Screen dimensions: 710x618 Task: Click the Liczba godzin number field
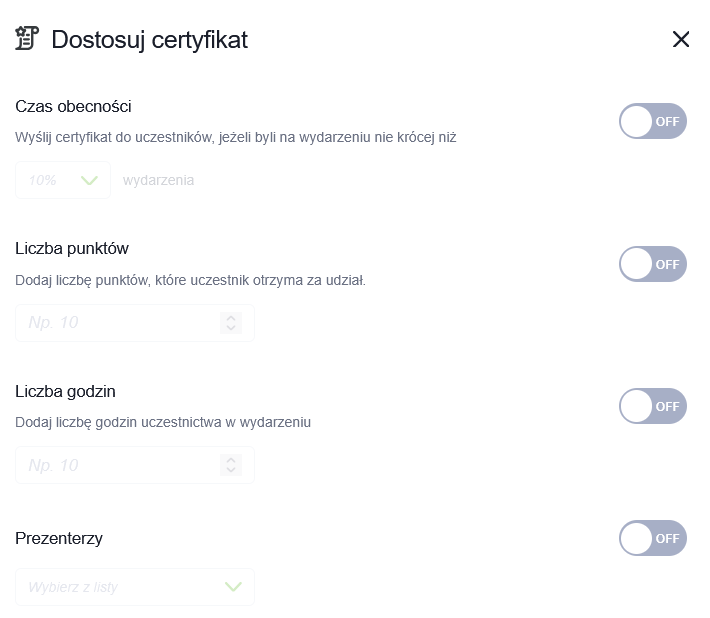[135, 465]
